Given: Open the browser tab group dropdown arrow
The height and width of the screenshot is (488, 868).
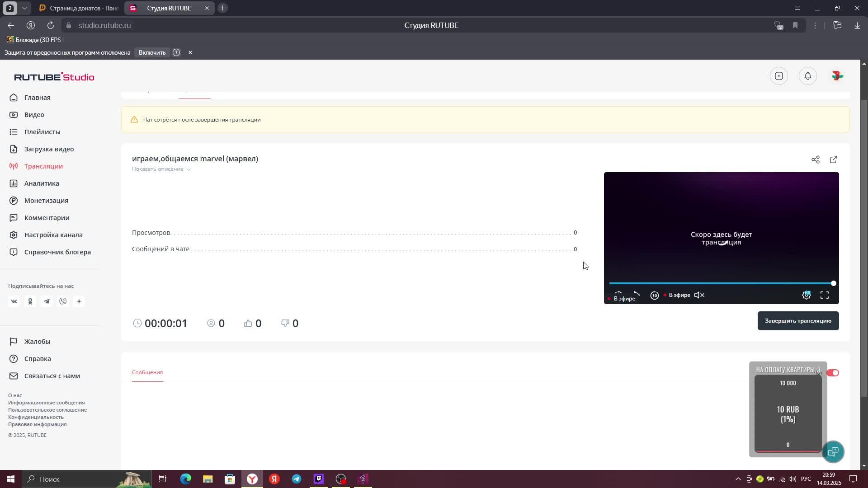Looking at the screenshot, I should 24,8.
